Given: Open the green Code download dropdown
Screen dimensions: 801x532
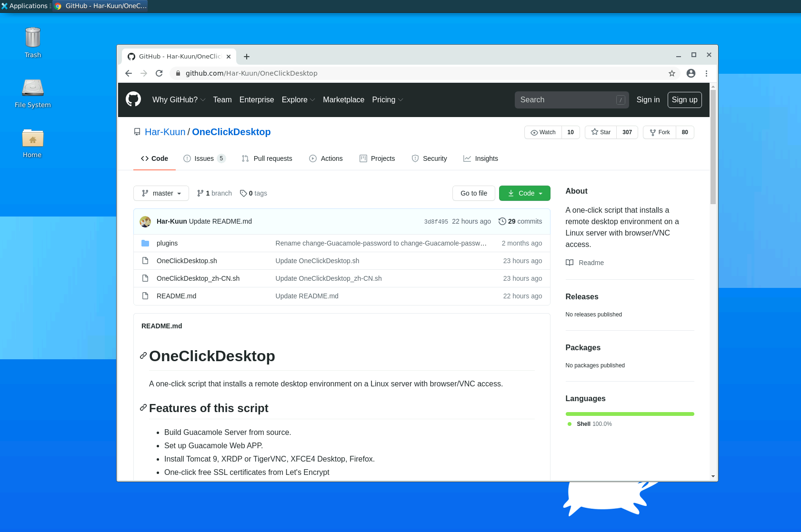Looking at the screenshot, I should click(x=525, y=193).
